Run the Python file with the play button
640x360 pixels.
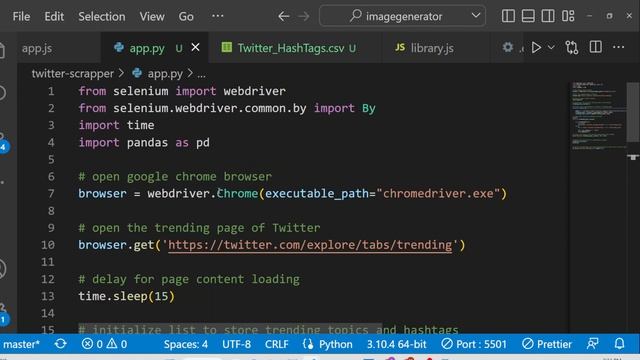coord(536,48)
